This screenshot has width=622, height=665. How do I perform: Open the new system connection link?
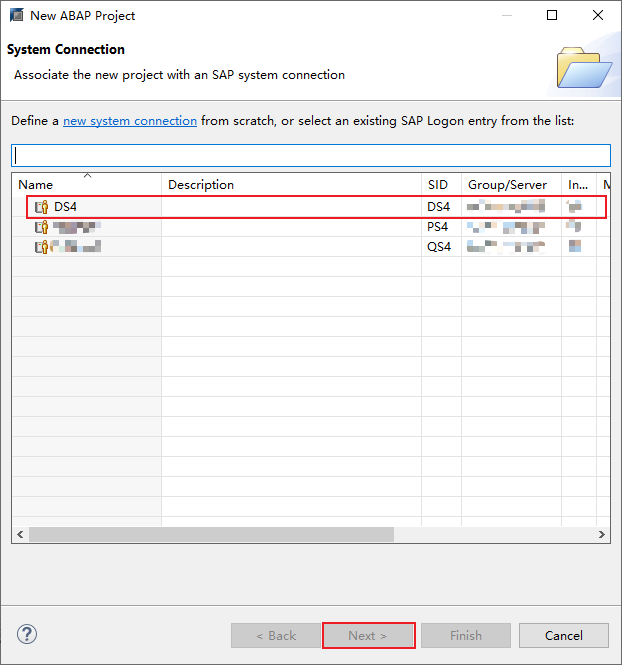coord(130,121)
